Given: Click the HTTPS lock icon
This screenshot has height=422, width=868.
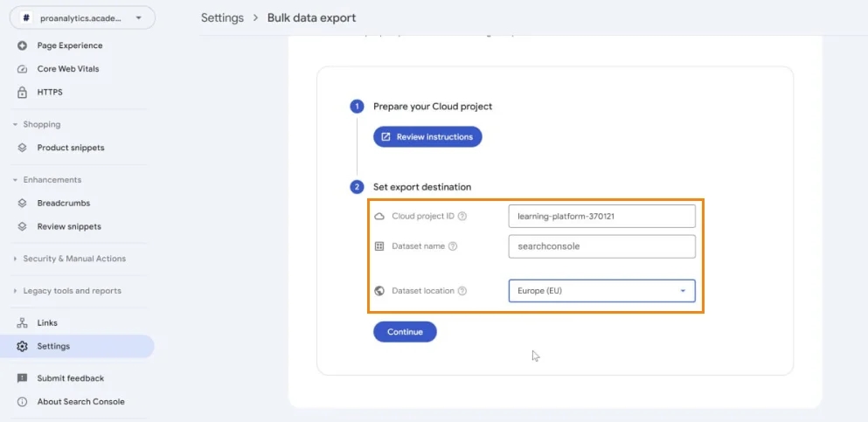Looking at the screenshot, I should 22,93.
